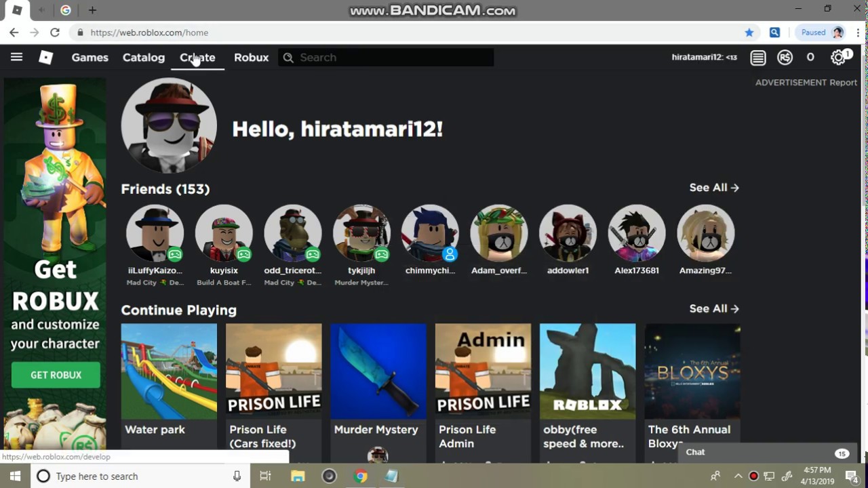Click the Robux currency icon
Screen dimensions: 868x488
785,58
